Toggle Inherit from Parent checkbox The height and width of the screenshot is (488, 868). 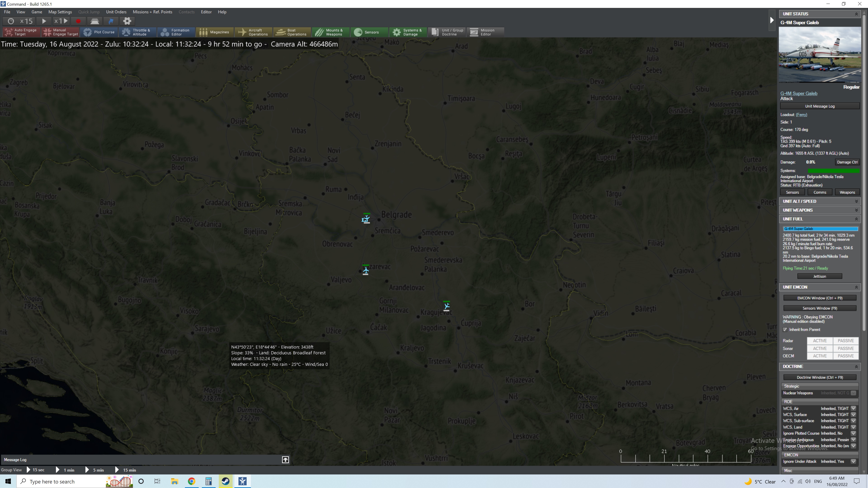(785, 329)
